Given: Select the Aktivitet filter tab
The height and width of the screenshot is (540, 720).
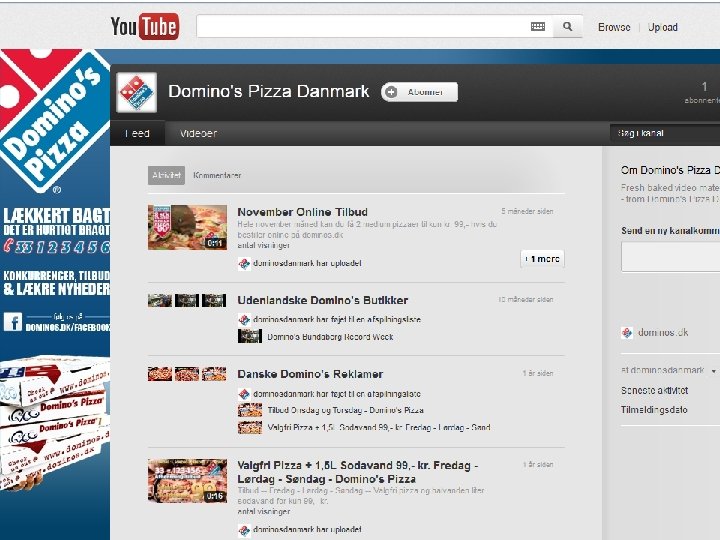Looking at the screenshot, I should click(166, 175).
